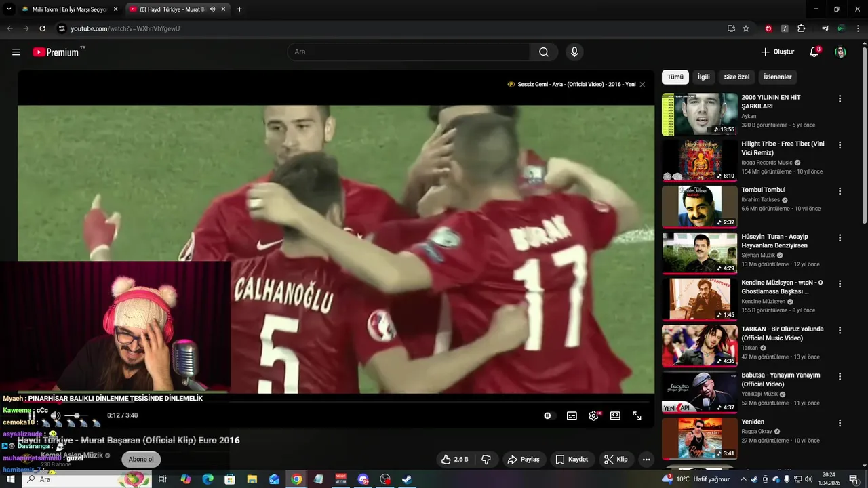Seek on the video progress bar
This screenshot has width=868, height=488.
click(336, 401)
